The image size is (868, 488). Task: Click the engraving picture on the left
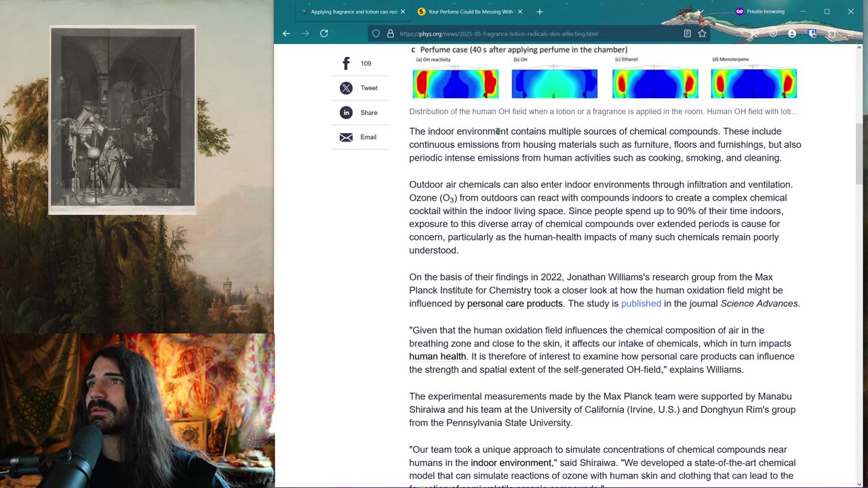pyautogui.click(x=123, y=120)
